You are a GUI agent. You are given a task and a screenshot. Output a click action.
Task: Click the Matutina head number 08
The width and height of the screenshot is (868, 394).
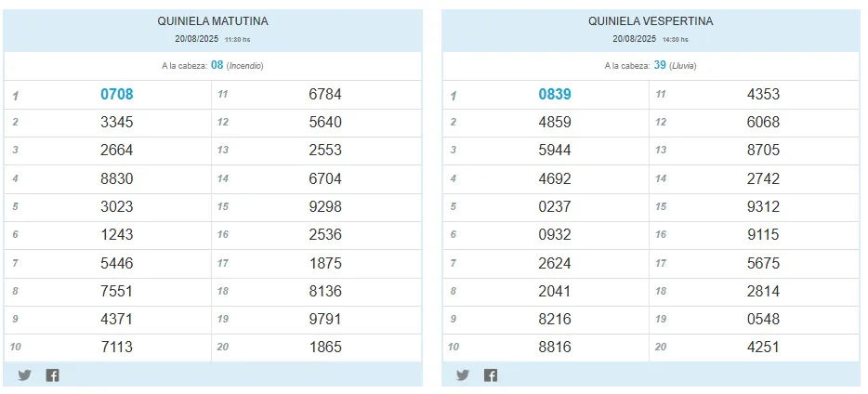217,65
